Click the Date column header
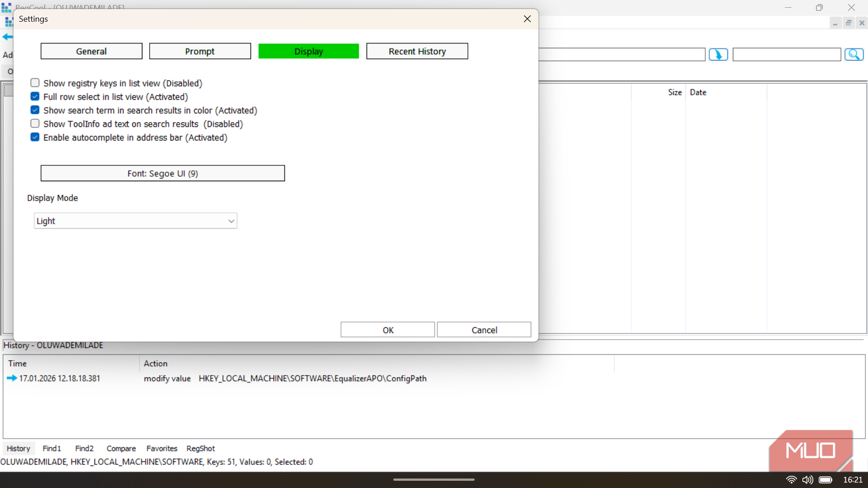 [726, 92]
